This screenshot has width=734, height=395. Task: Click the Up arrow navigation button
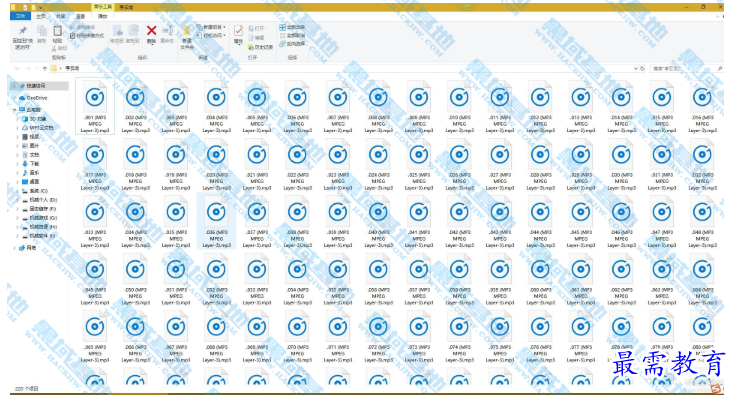pos(45,68)
